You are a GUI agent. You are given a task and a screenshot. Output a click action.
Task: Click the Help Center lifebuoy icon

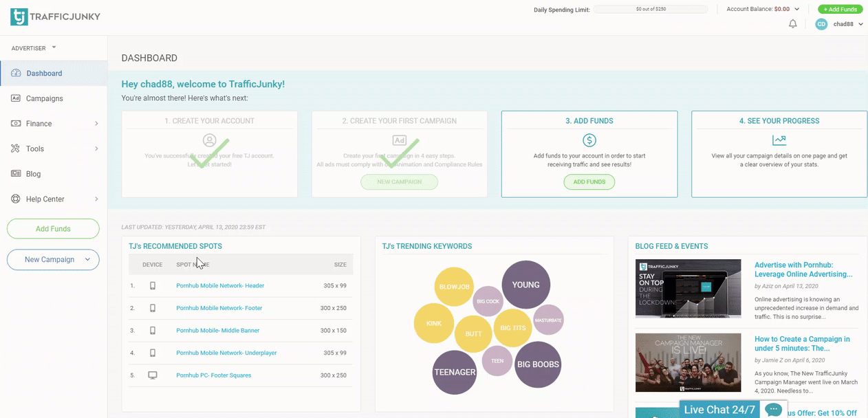[x=16, y=199]
